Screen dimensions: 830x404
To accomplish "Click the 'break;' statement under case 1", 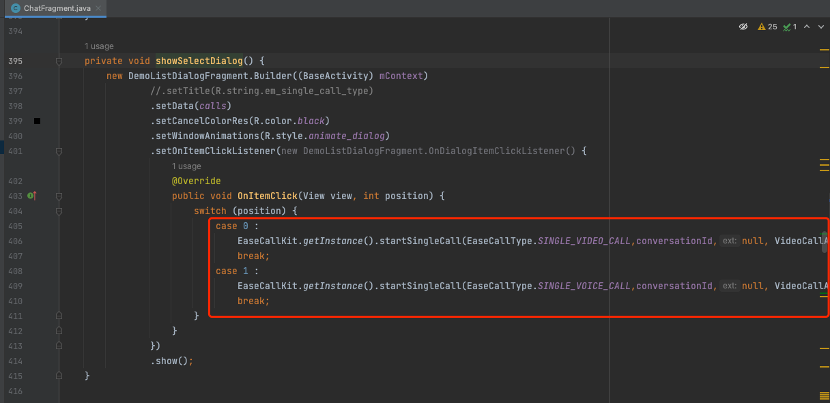I will pos(254,301).
